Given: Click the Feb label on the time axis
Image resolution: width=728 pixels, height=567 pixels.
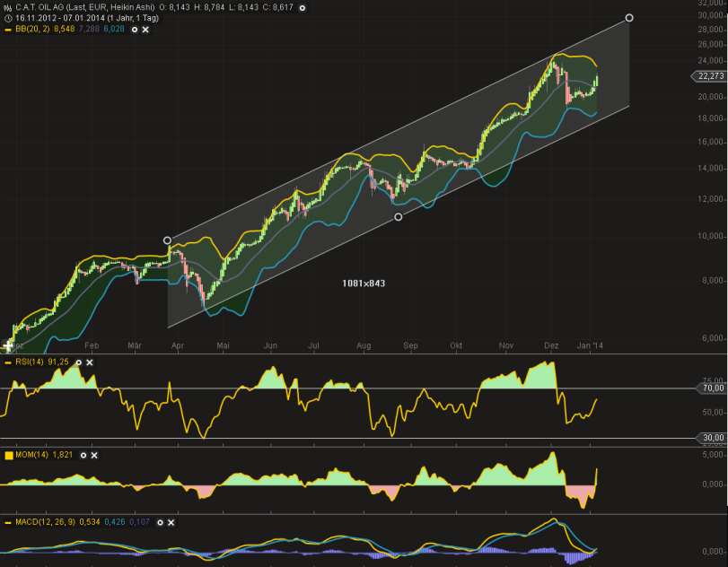Looking at the screenshot, I should click(92, 345).
